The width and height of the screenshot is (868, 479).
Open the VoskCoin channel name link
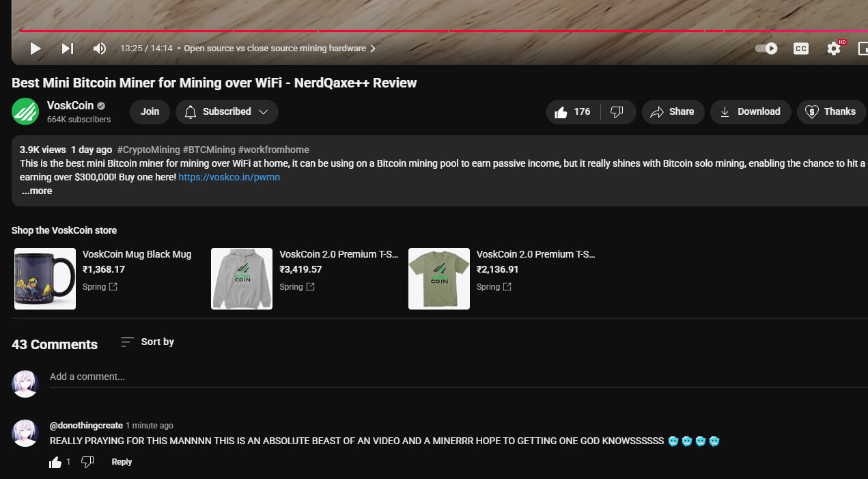(x=70, y=106)
